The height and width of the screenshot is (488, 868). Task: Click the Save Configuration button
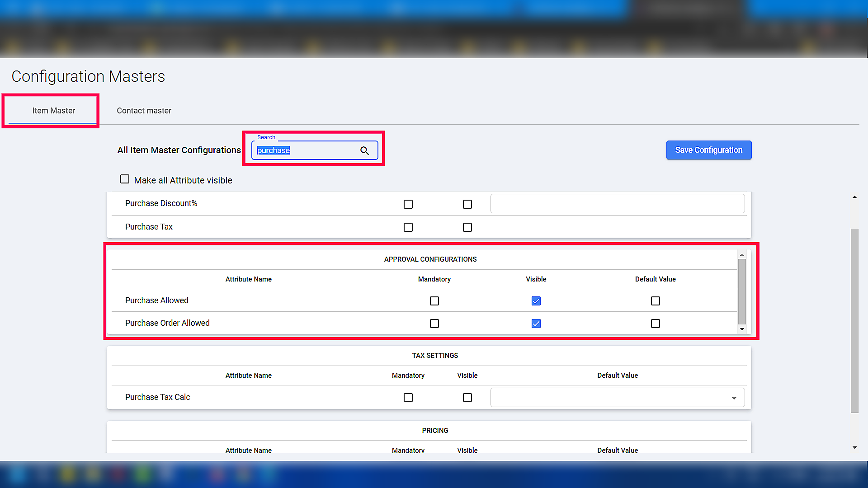[708, 150]
